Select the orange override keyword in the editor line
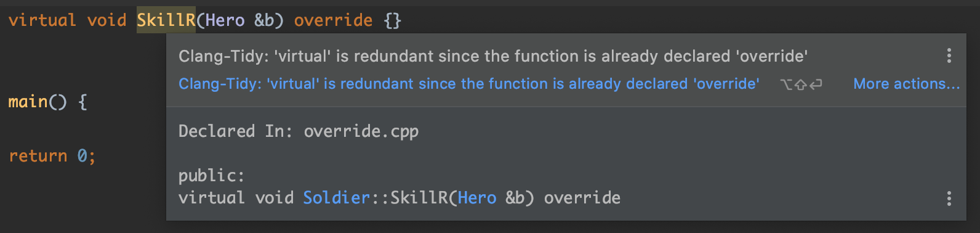Screen dimensions: 980x233 click(333, 20)
